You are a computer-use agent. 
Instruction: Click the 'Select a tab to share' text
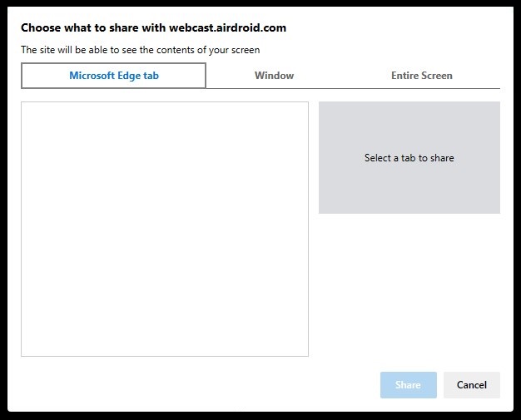pos(409,158)
